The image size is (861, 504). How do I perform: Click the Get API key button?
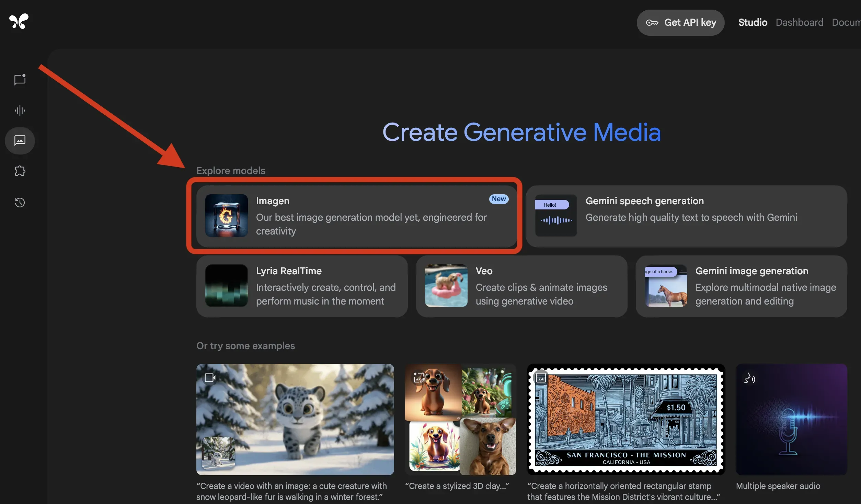coord(680,22)
